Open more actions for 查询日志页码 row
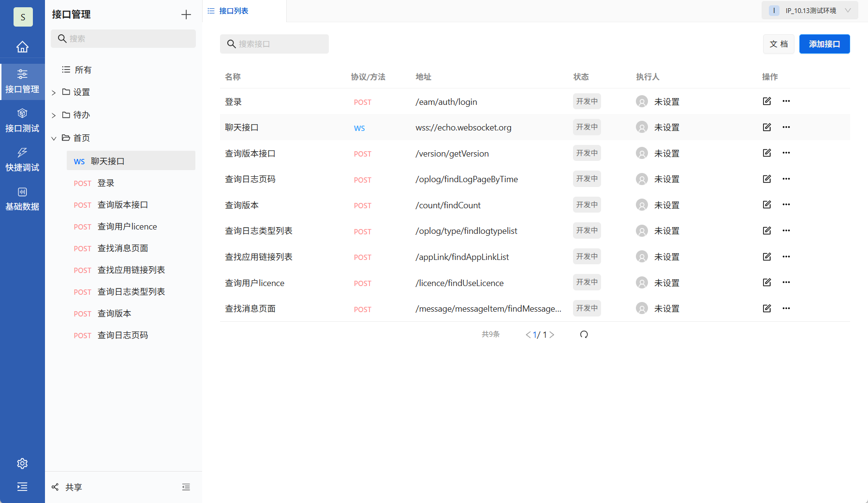The height and width of the screenshot is (503, 868). click(786, 179)
